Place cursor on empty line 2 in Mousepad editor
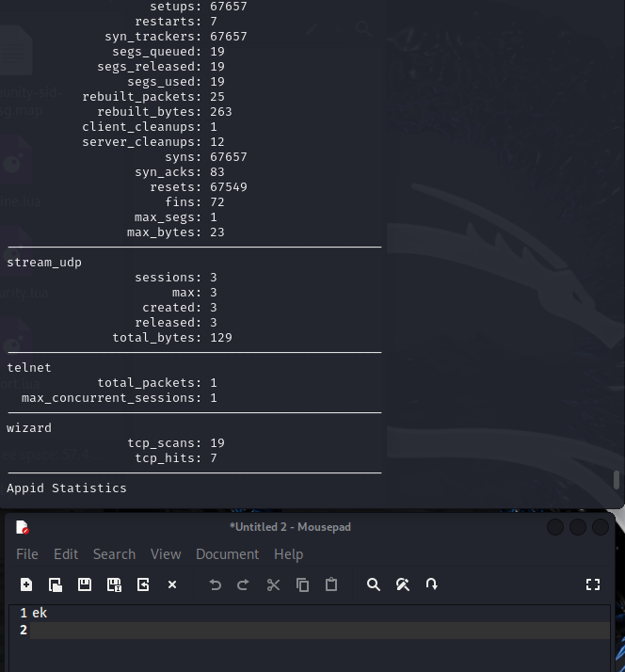The height and width of the screenshot is (672, 625). click(x=320, y=631)
